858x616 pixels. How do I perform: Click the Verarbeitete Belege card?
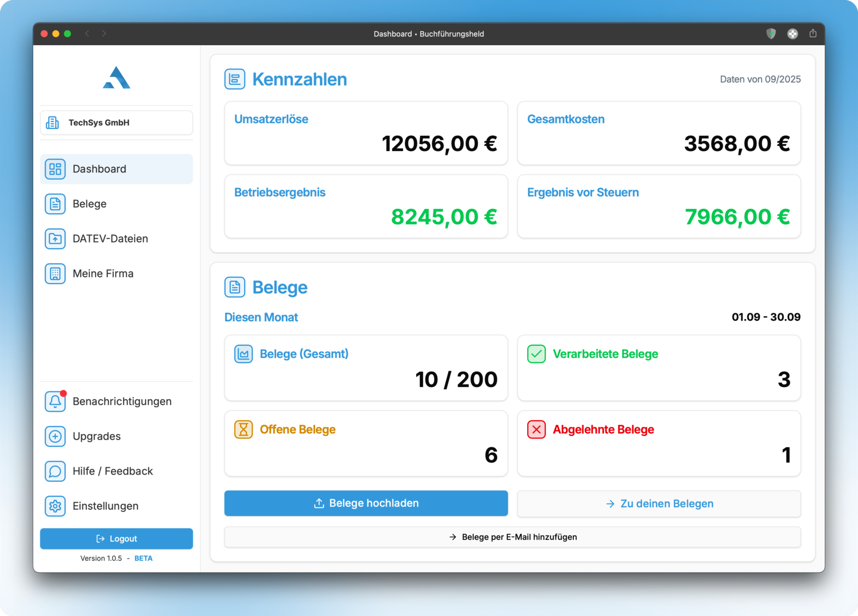pyautogui.click(x=659, y=368)
